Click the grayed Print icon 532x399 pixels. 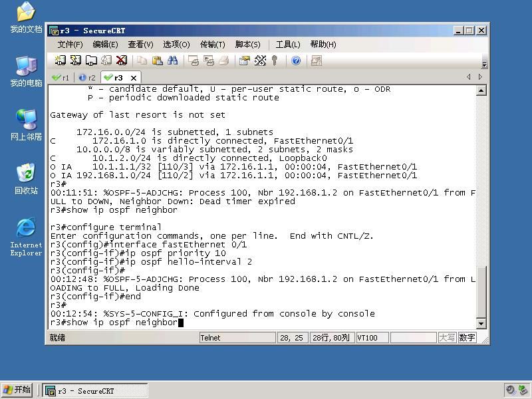pyautogui.click(x=224, y=61)
